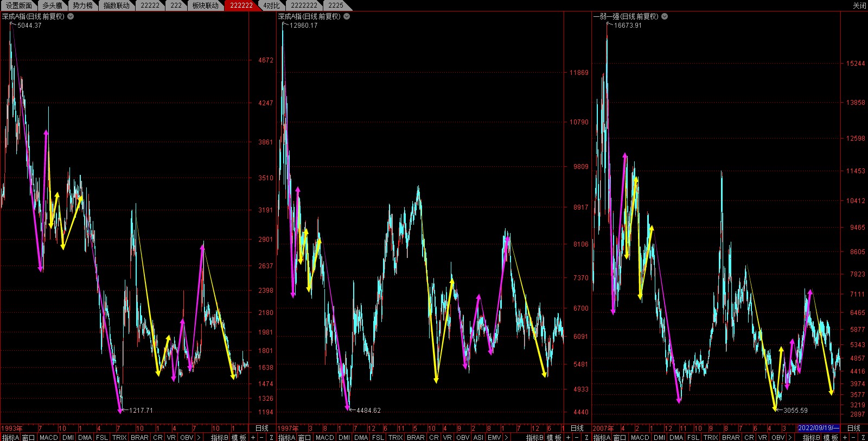868x441 pixels.
Task: Open 日线 period selector in left chart
Action: (261, 428)
